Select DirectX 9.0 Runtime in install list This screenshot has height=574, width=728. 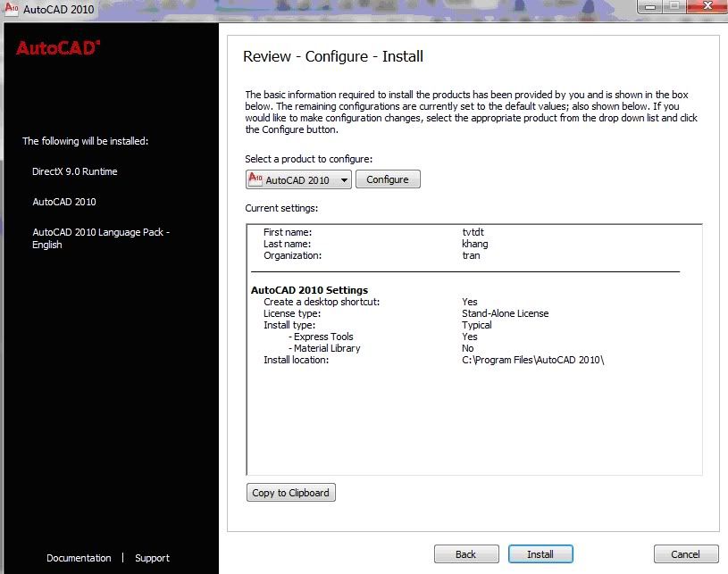(x=75, y=171)
